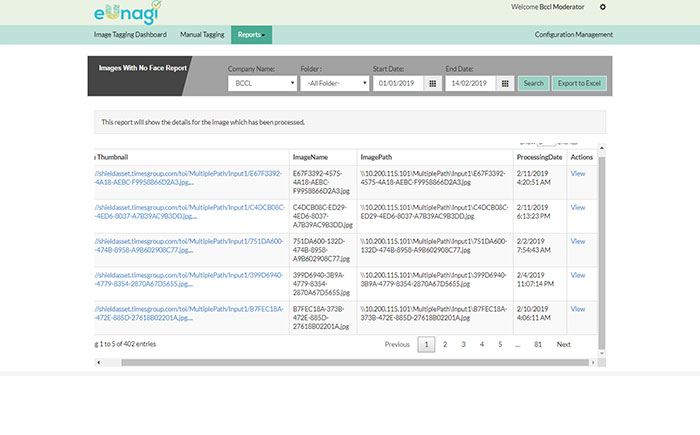Open the Start Date calendar picker icon
Viewport: 700px width, 435px height.
[432, 84]
